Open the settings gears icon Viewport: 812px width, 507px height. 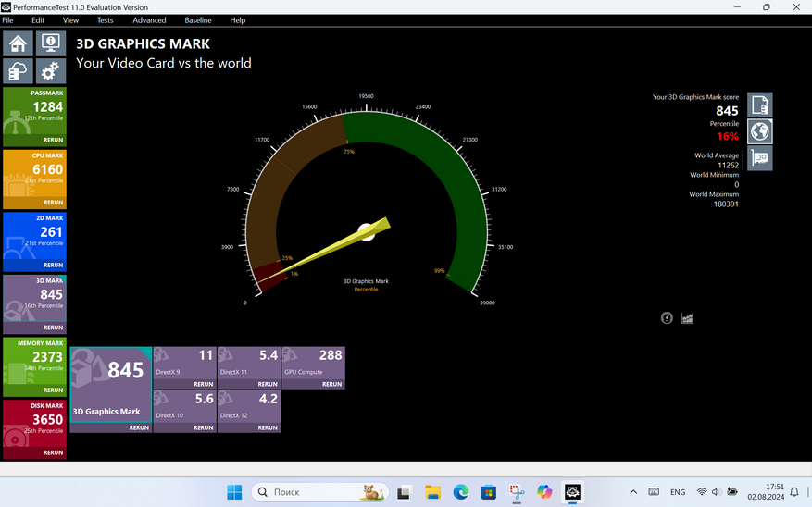tap(49, 70)
